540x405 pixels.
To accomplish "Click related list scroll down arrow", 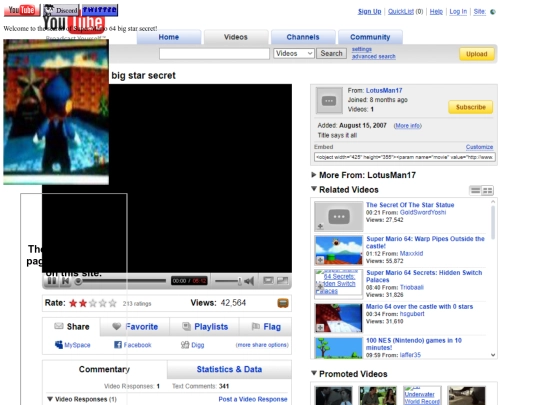I will click(x=493, y=355).
